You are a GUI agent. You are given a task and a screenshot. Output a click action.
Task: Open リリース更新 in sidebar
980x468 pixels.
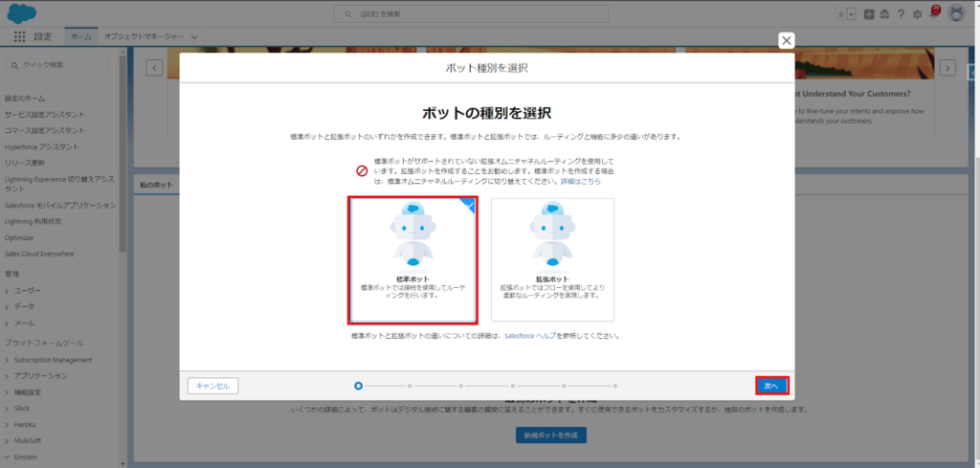(24, 163)
